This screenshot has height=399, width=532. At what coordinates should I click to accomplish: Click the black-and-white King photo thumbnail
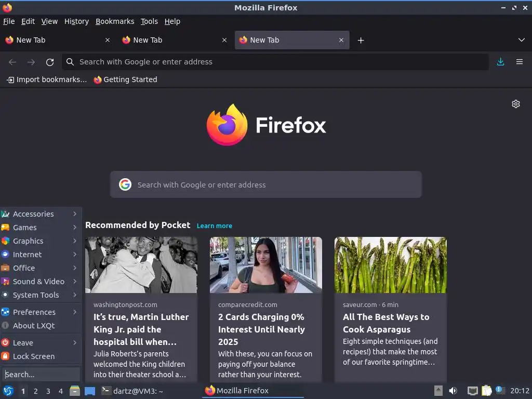click(141, 265)
